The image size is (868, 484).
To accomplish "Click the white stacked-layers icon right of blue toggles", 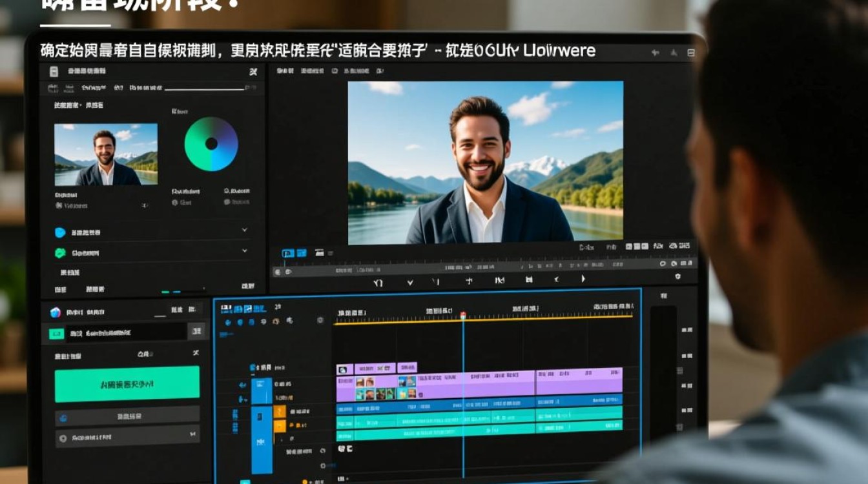I will point(319,254).
